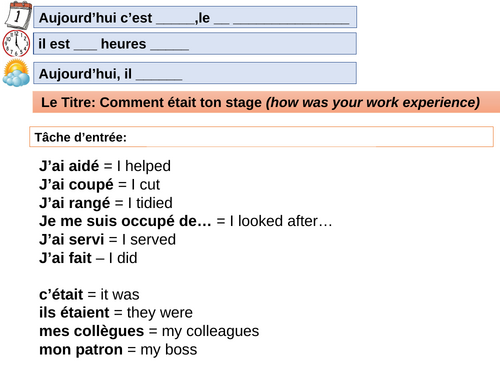Screen dimensions: 500x375
Task: Click the translation "I looked after…"
Action: (x=281, y=221)
